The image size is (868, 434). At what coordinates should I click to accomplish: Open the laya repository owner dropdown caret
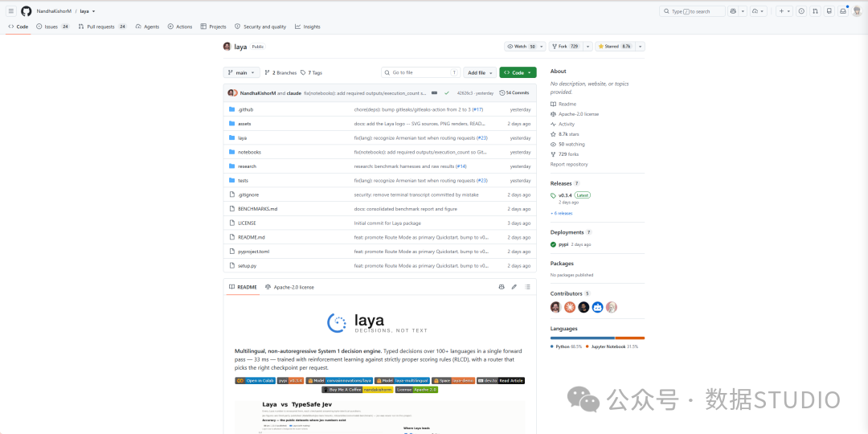point(93,11)
